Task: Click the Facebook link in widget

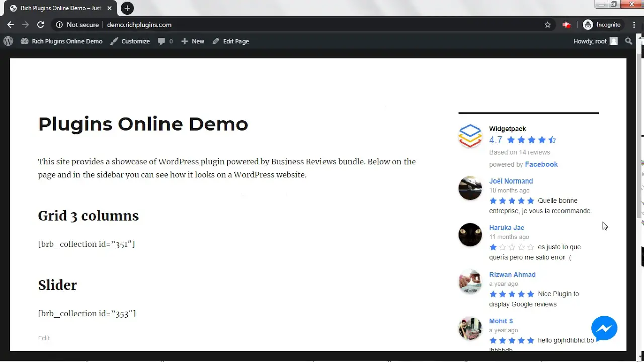Action: (541, 164)
